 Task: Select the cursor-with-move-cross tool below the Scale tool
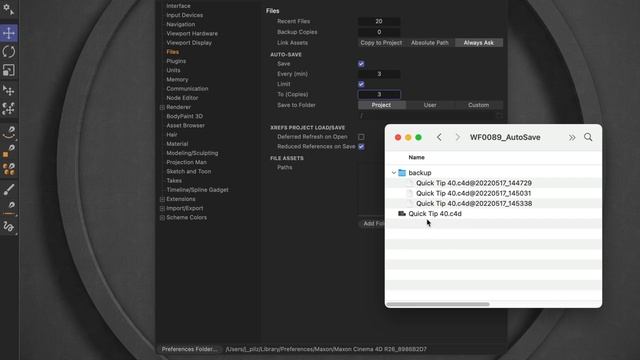(9, 90)
